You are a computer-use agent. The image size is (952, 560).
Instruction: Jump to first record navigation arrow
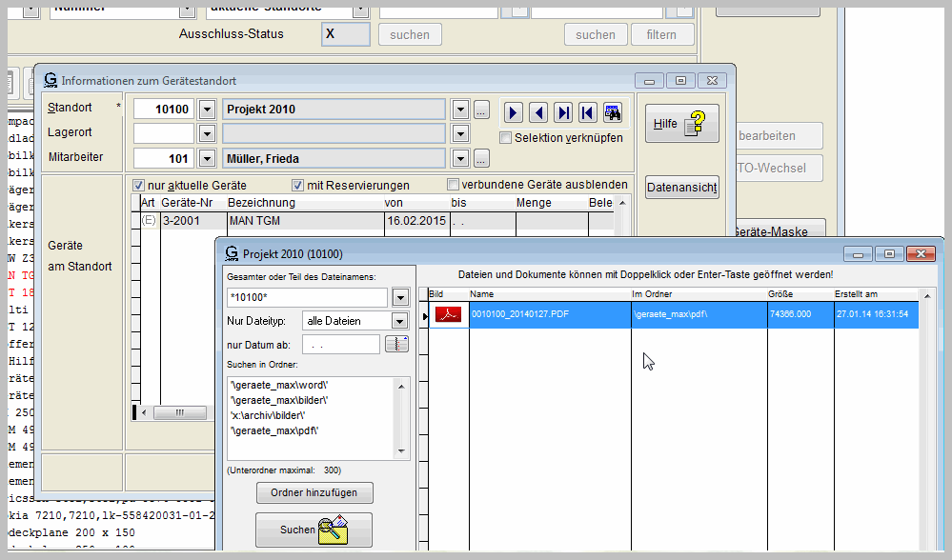[588, 112]
